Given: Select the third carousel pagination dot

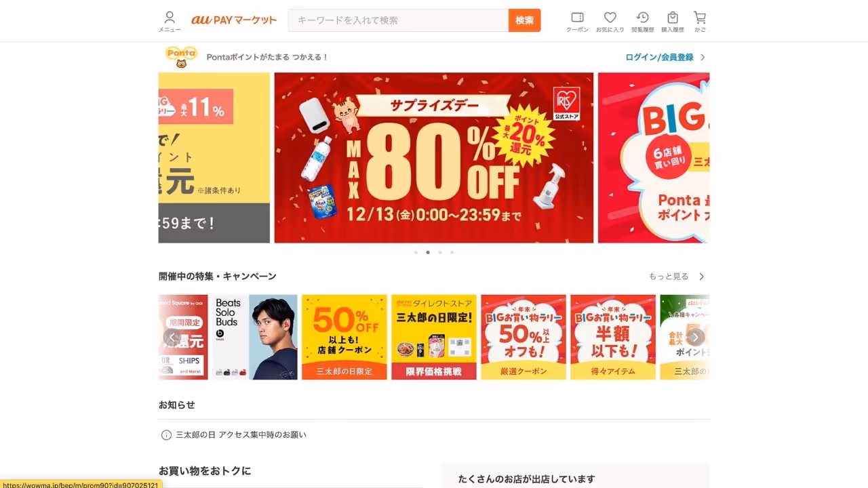Looking at the screenshot, I should tap(440, 252).
